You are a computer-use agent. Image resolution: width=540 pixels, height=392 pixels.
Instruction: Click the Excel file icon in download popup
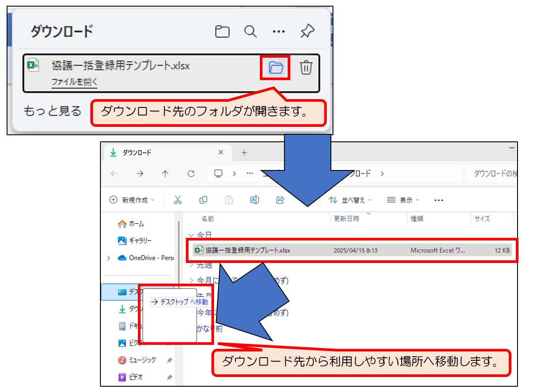coord(33,65)
